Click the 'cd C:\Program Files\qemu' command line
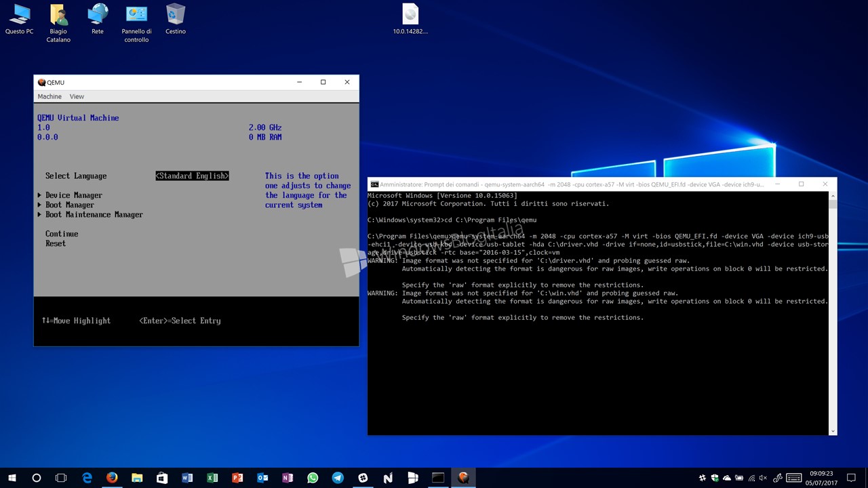The image size is (868, 488). coord(489,220)
